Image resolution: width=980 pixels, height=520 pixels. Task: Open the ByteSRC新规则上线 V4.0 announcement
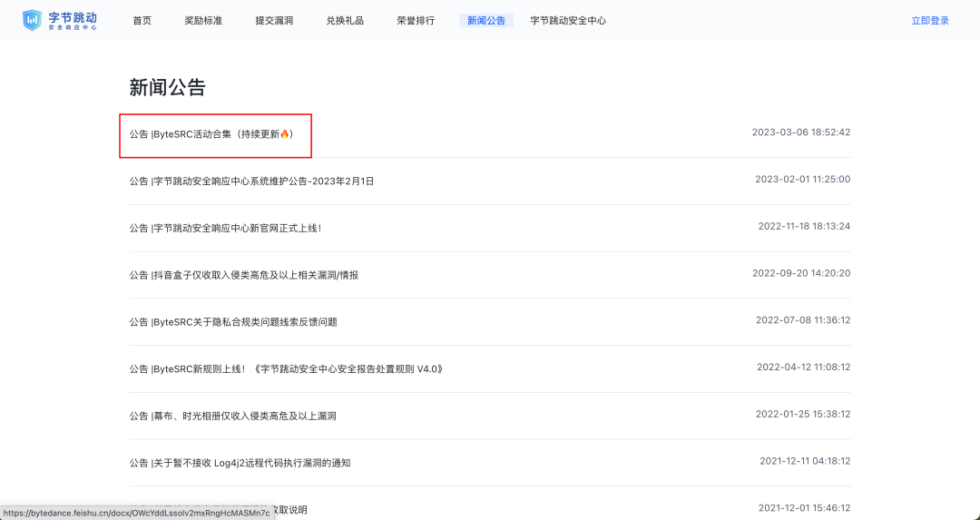click(x=286, y=368)
